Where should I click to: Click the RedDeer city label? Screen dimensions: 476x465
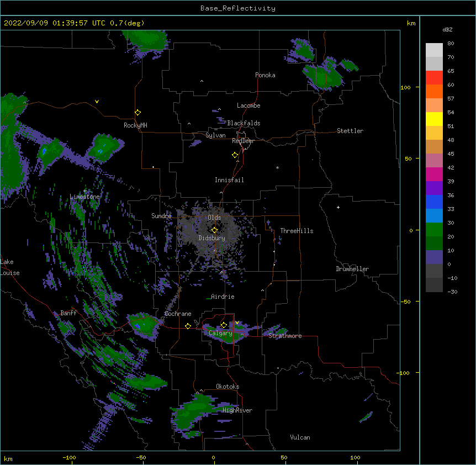coord(243,141)
